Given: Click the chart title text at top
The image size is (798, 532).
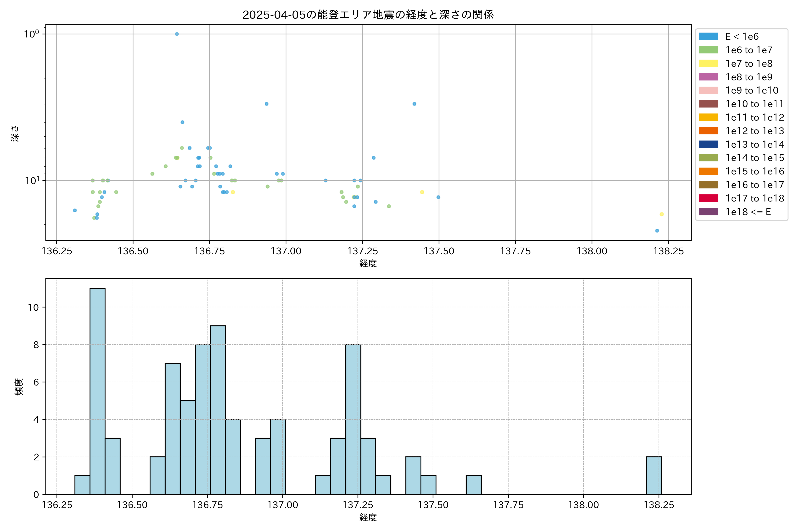Looking at the screenshot, I should click(x=368, y=15).
